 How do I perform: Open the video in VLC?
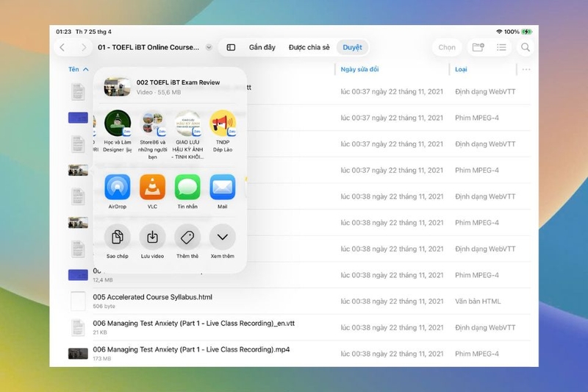pos(152,191)
